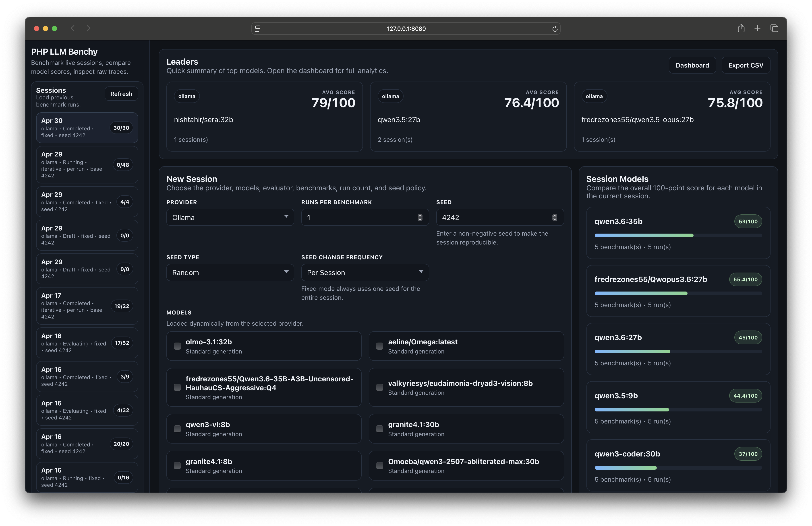Open a new tab with plus icon

[x=757, y=28]
